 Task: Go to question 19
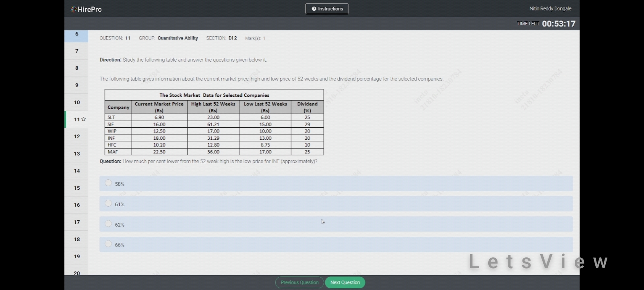[x=76, y=256]
